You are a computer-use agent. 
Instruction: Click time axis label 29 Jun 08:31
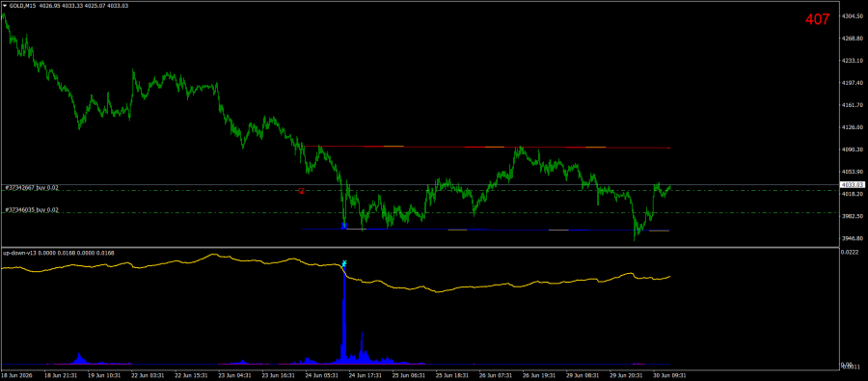(x=582, y=375)
